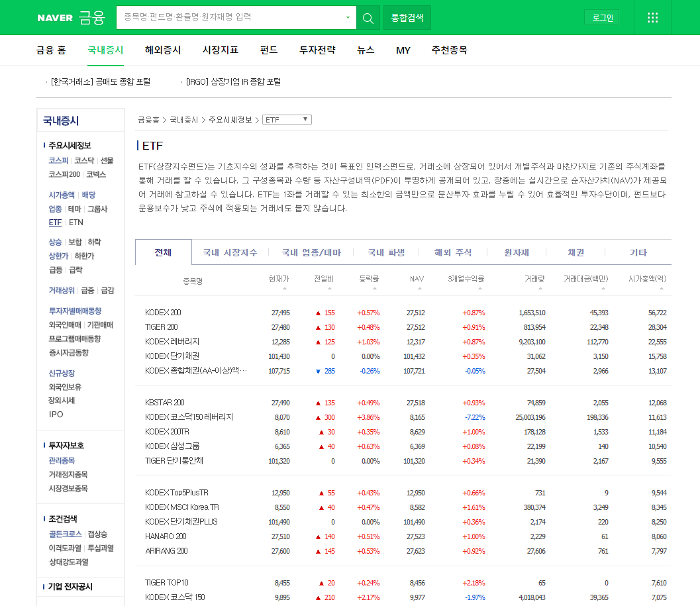Open the TIGER TOP10 ETF row

pos(167,583)
